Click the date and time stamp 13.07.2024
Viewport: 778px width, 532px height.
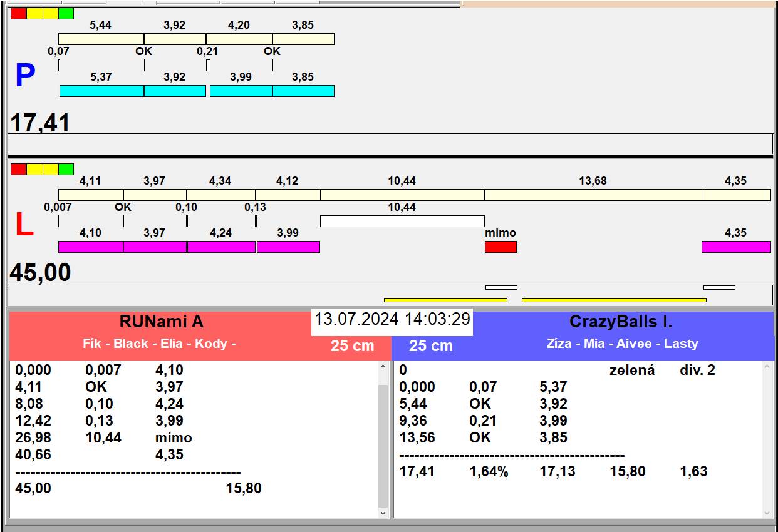(x=392, y=319)
